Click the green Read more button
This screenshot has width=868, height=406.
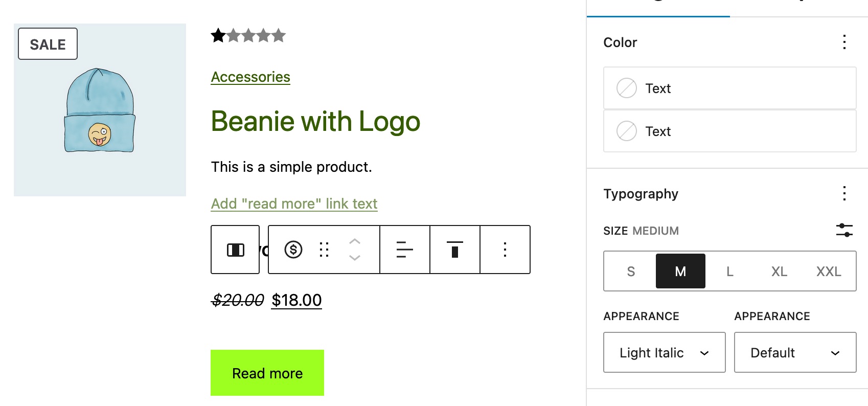tap(267, 373)
